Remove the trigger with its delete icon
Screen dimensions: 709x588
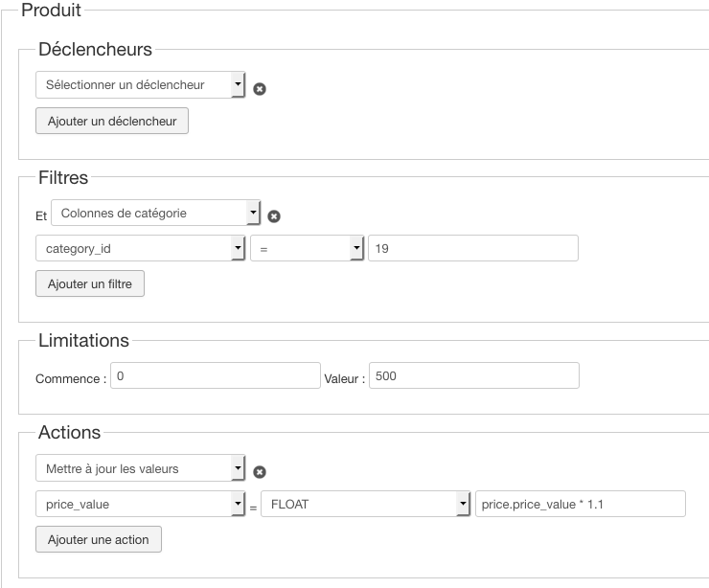point(260,89)
